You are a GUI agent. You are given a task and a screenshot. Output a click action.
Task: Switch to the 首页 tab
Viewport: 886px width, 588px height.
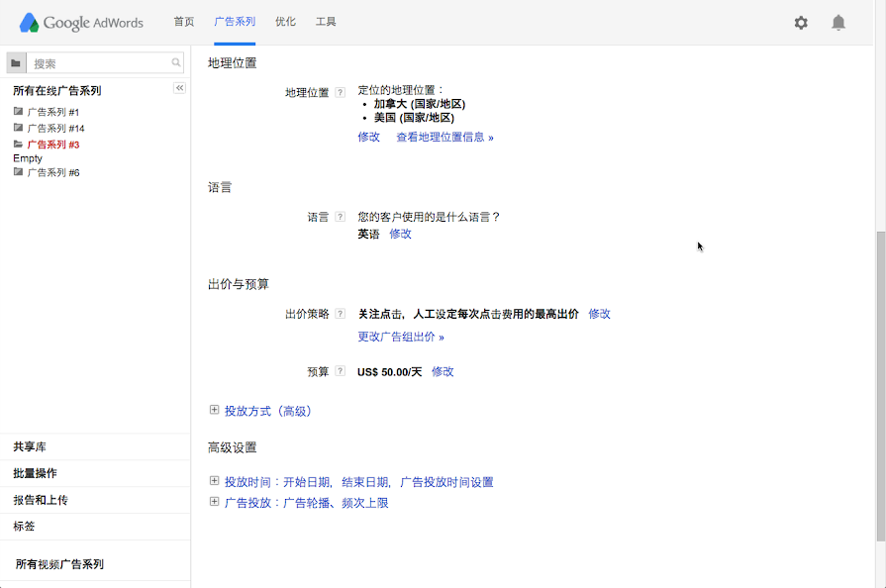[183, 20]
